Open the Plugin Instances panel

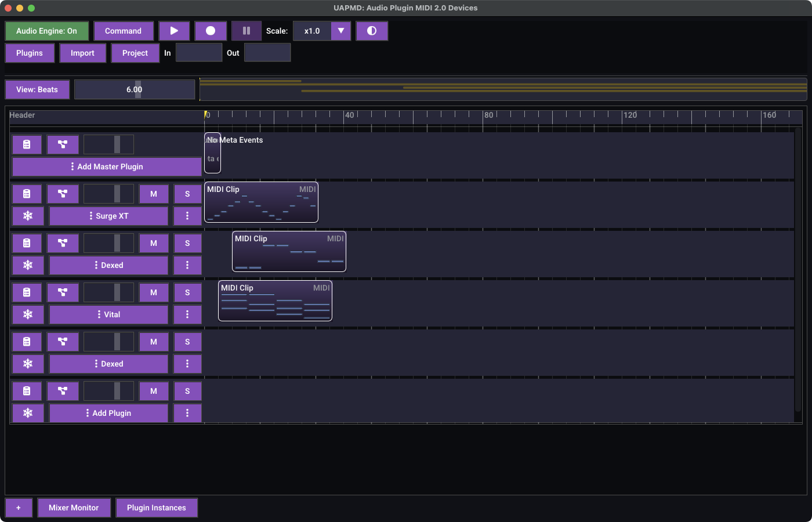click(157, 507)
